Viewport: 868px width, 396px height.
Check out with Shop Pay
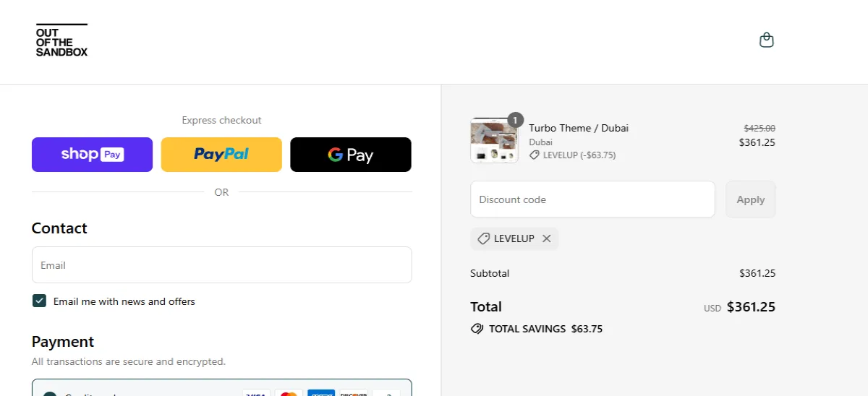[x=92, y=155]
